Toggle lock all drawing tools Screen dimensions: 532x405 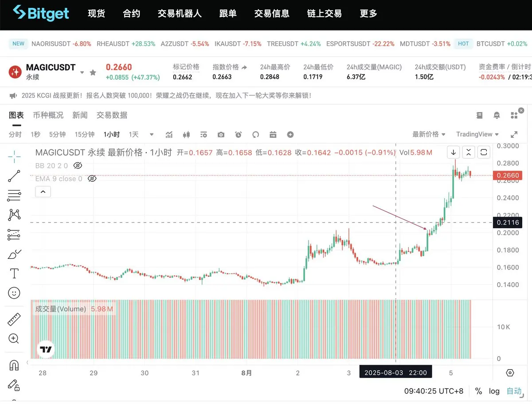click(14, 385)
